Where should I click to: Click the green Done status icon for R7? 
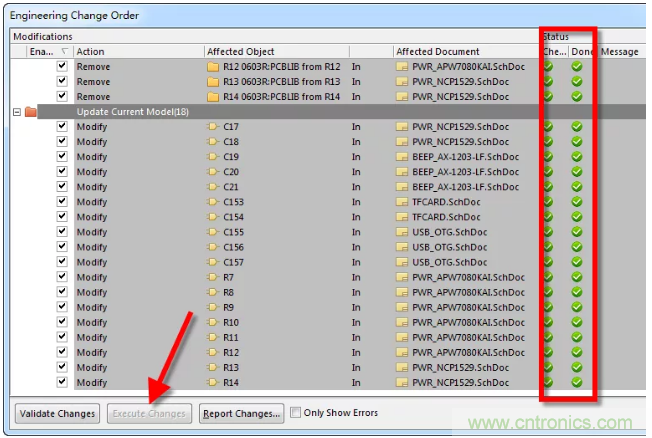pyautogui.click(x=577, y=277)
